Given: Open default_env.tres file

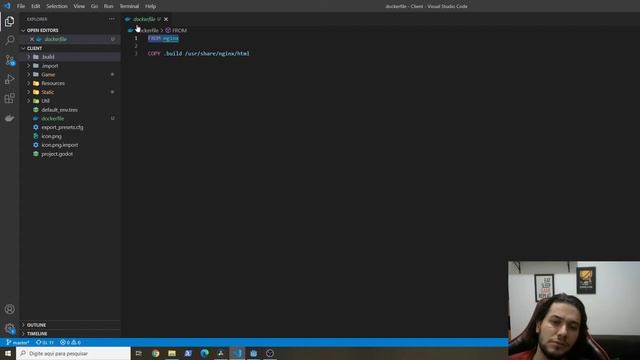Looking at the screenshot, I should (59, 110).
